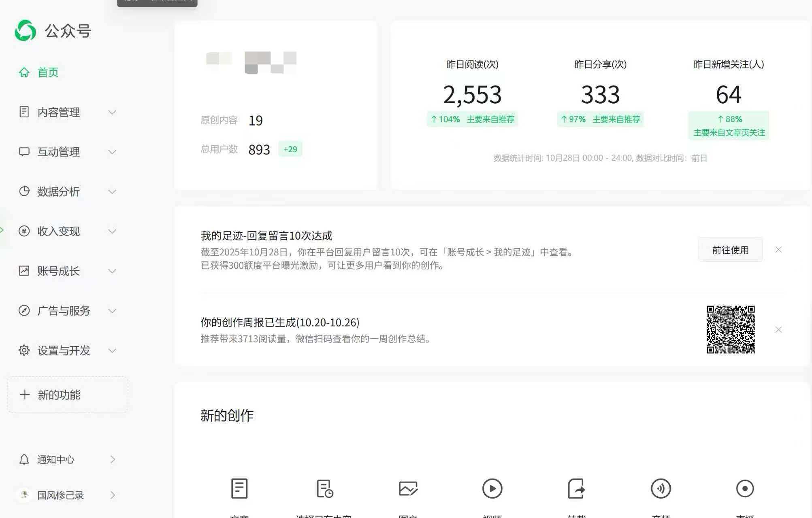This screenshot has height=518, width=812.
Task: Click the 前往使用 button
Action: tap(730, 250)
